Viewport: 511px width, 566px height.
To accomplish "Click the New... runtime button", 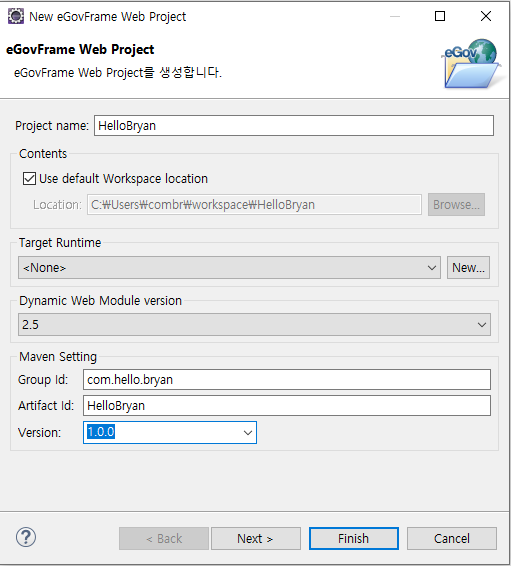I will click(468, 267).
